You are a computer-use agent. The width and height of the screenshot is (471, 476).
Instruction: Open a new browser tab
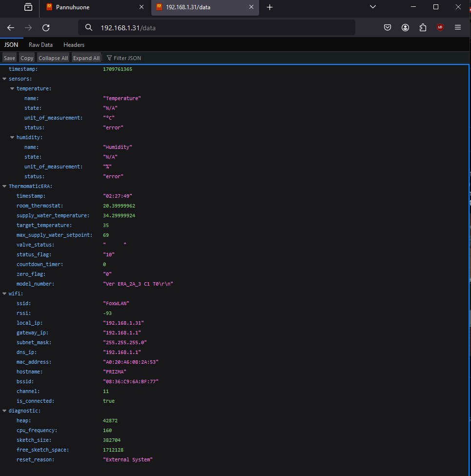(x=269, y=7)
